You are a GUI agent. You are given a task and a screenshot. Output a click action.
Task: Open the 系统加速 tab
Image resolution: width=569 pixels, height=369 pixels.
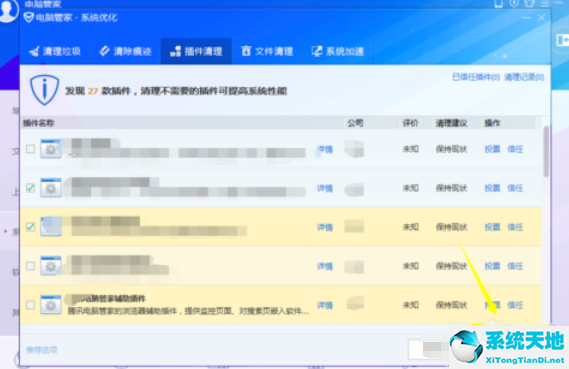coord(337,51)
